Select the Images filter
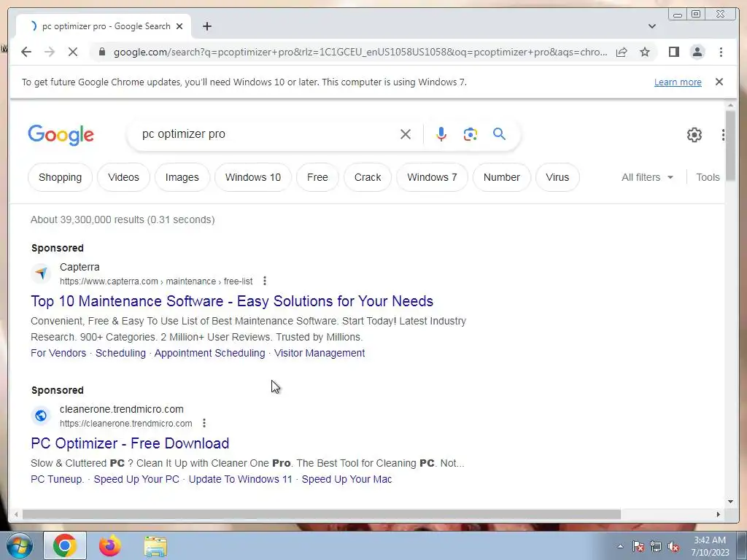 click(182, 177)
